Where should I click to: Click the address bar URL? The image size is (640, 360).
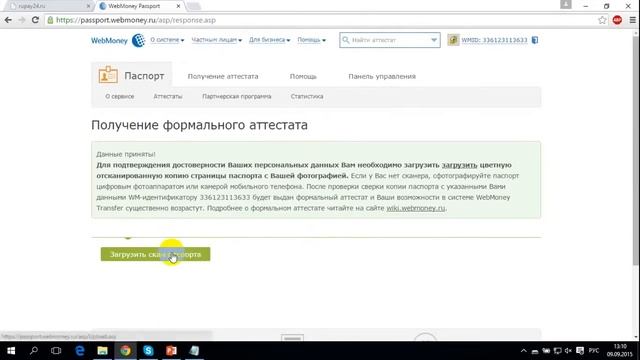[136, 20]
